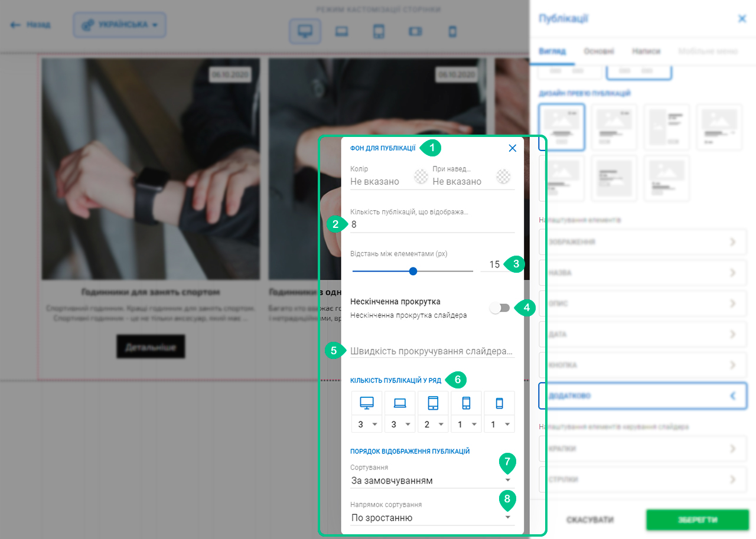The width and height of the screenshot is (756, 539).
Task: Select the highlighted first publication preview design
Action: (562, 127)
